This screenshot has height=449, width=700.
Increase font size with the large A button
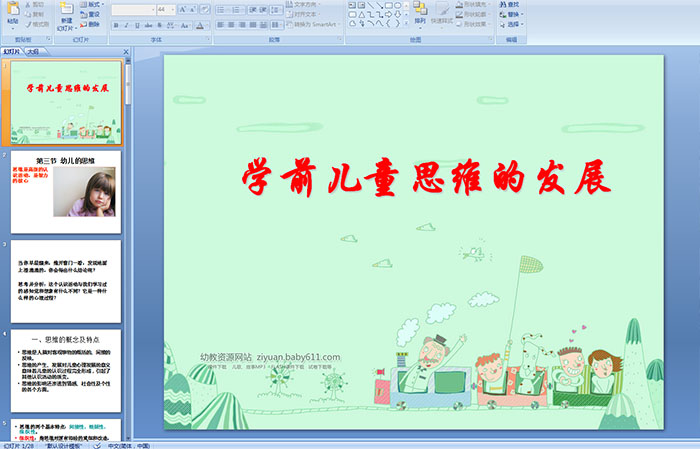(183, 9)
